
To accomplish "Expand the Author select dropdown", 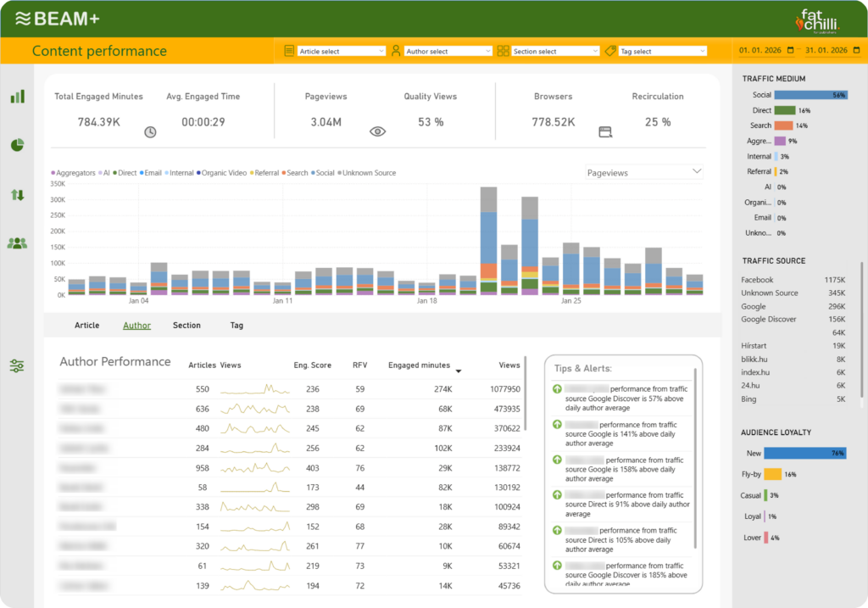I will [448, 51].
